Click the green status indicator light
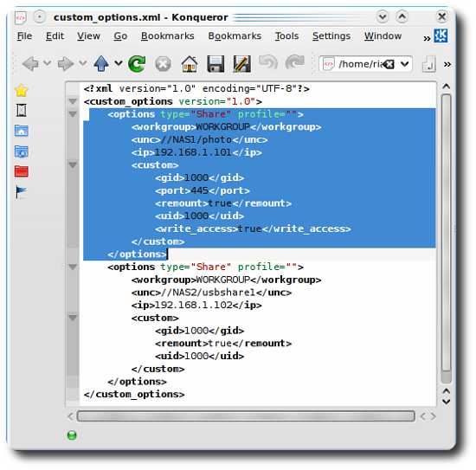The height and width of the screenshot is (470, 476). 72,435
